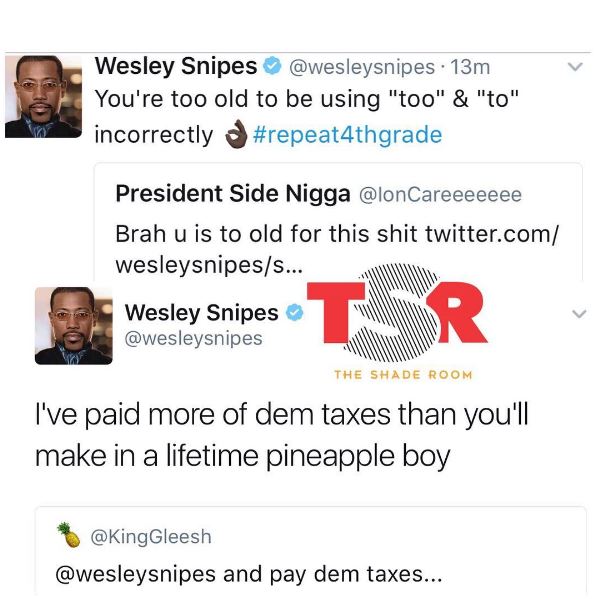
Task: Click the pineapple emoji avatar
Action: click(68, 535)
